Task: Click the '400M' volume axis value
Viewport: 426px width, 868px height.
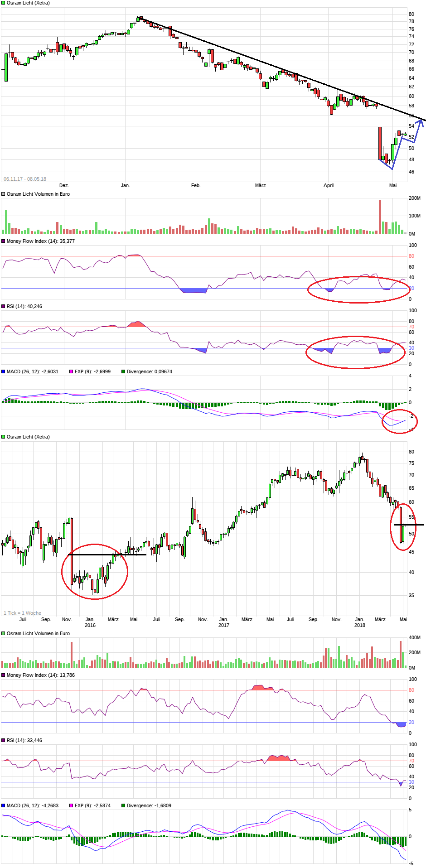Action: click(x=415, y=637)
